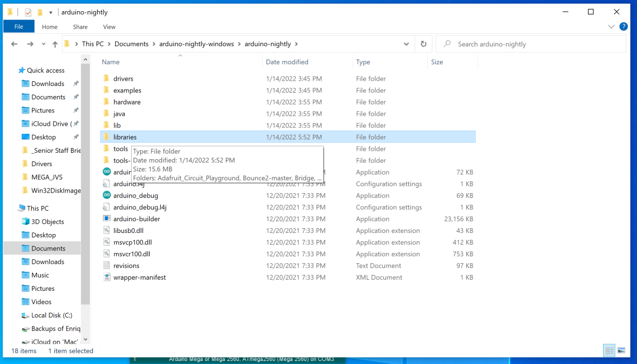Switch to Large icons view in the status bar
637x364 pixels.
click(621, 350)
